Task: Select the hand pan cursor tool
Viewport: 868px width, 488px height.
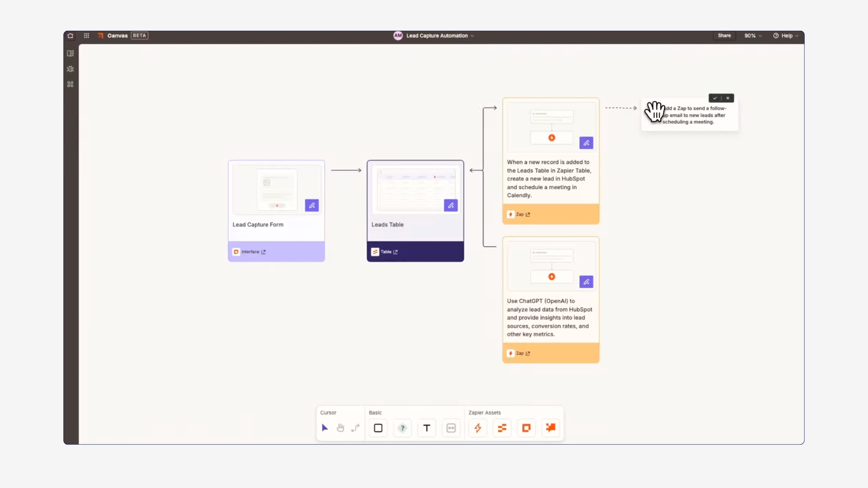Action: click(340, 428)
